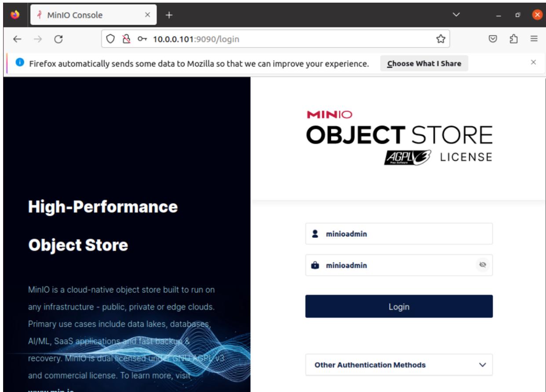546x392 pixels.
Task: Go back to previous page
Action: click(17, 39)
